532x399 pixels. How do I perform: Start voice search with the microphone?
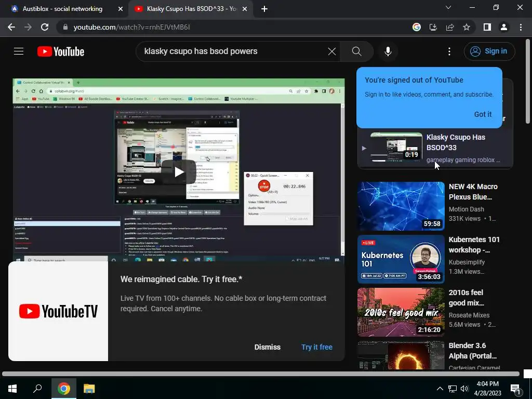coord(388,51)
